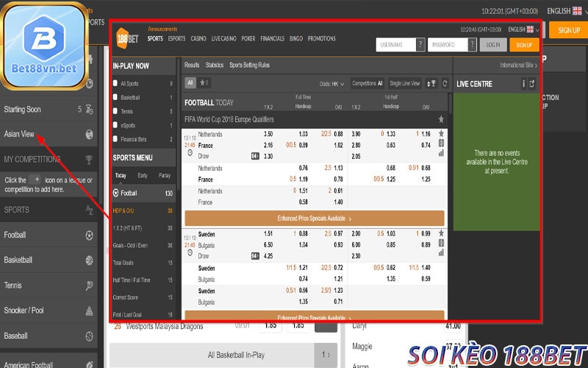Image resolution: width=588 pixels, height=368 pixels.
Task: Click the My Competitions trophy icon
Action: click(x=89, y=160)
